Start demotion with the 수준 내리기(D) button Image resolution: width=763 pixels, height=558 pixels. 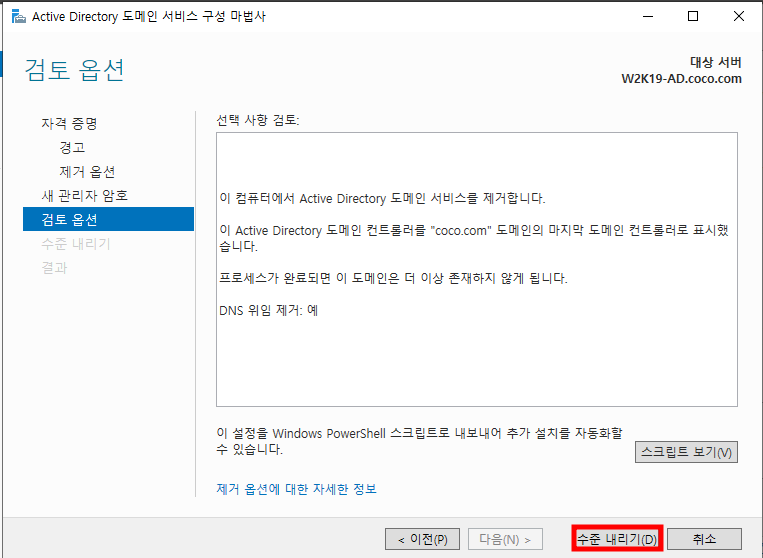pyautogui.click(x=617, y=539)
